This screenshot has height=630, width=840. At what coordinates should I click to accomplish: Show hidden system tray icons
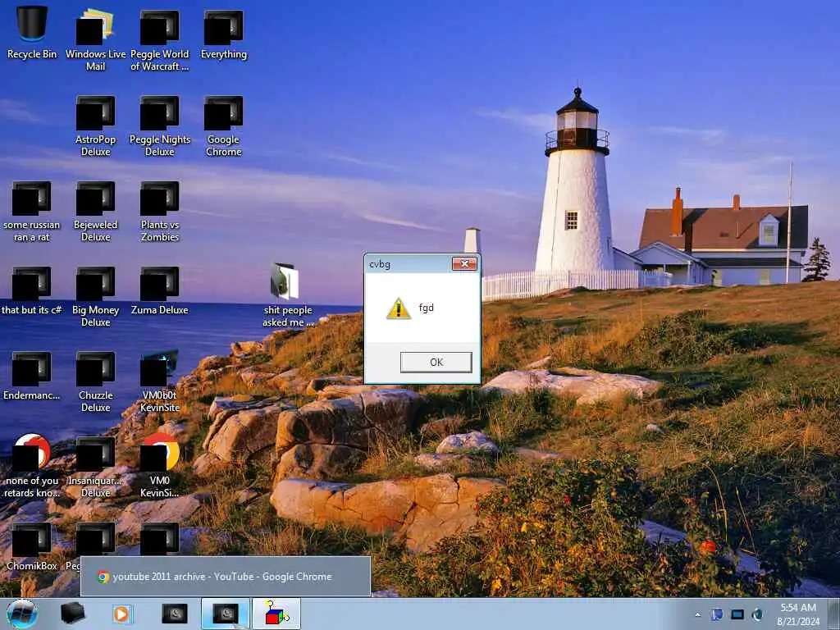[x=697, y=615]
